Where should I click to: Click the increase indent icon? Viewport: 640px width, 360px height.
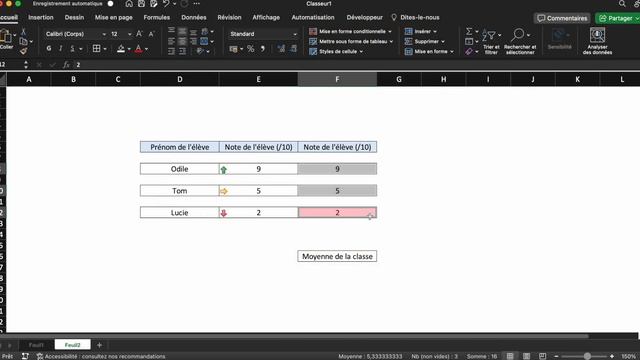(182, 51)
